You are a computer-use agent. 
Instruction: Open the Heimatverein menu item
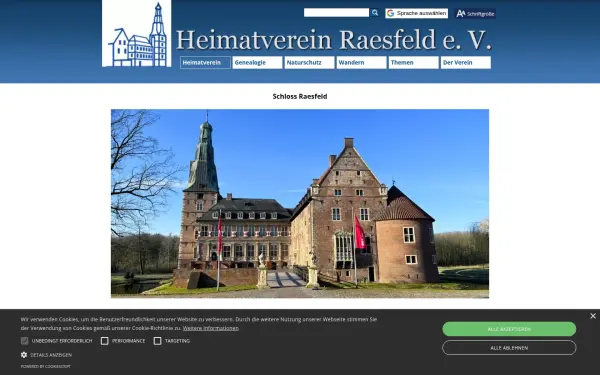coord(205,62)
